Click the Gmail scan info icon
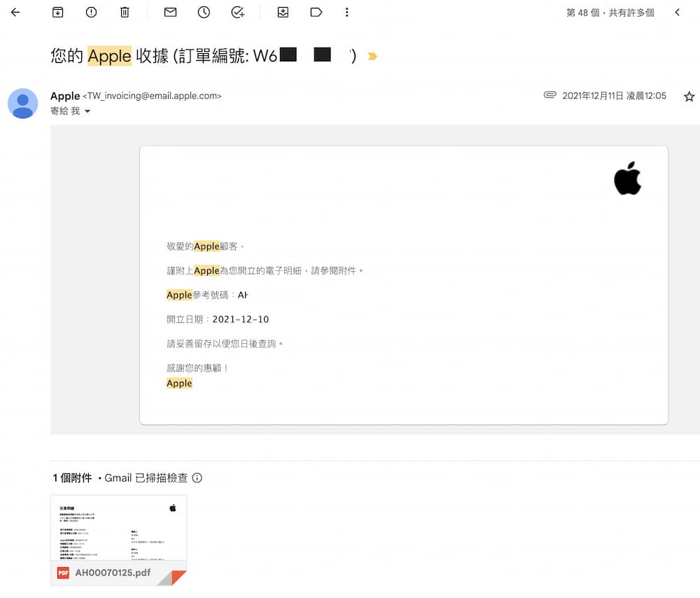The height and width of the screenshot is (598, 700). 197,478
